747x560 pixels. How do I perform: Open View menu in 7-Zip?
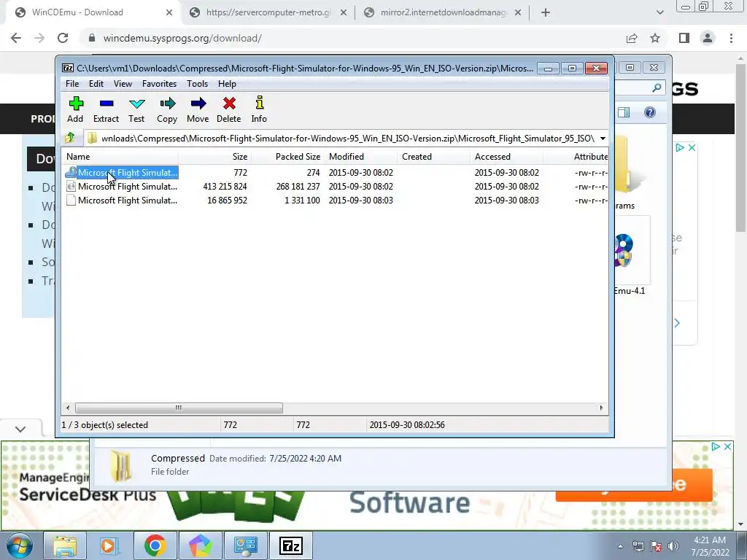(123, 84)
